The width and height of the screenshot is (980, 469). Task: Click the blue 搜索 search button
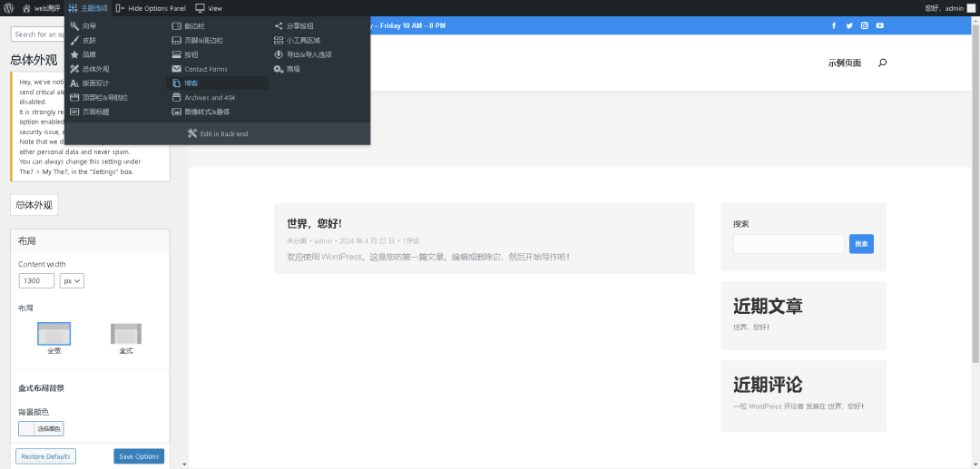pyautogui.click(x=861, y=244)
